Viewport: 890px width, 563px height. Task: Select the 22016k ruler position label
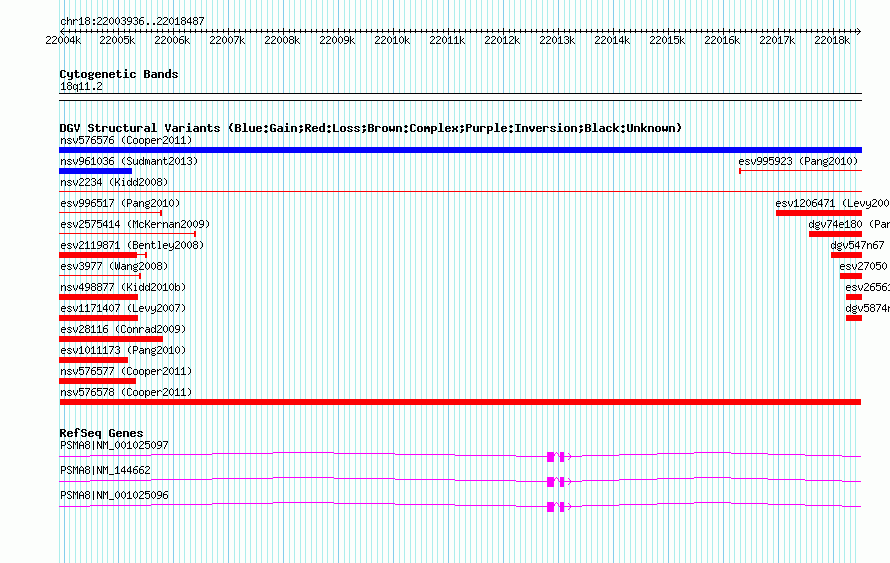(722, 40)
